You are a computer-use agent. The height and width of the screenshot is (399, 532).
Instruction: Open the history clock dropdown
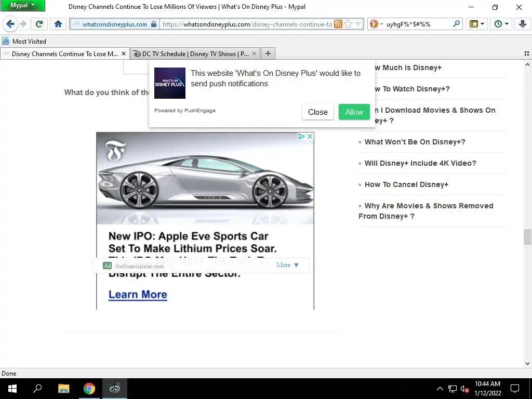click(501, 24)
